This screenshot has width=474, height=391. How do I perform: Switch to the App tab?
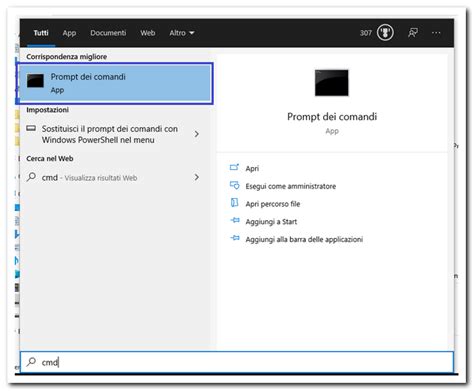[69, 33]
